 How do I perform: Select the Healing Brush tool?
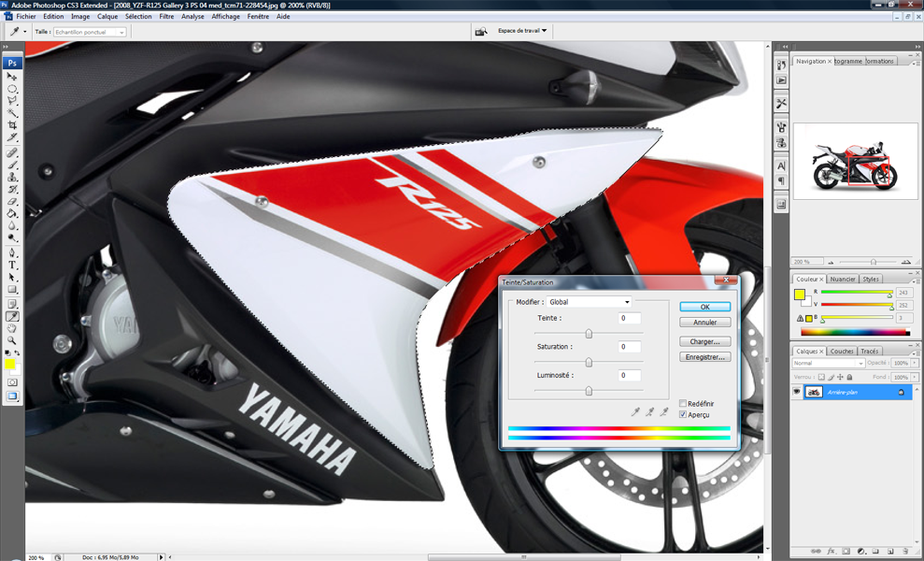[x=12, y=152]
